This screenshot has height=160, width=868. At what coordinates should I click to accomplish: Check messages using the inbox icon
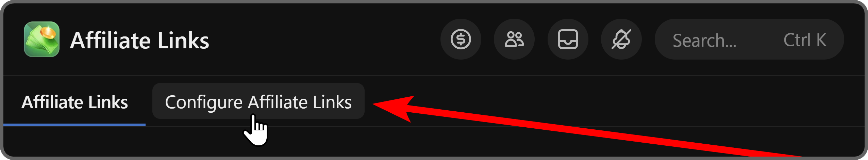tap(568, 39)
